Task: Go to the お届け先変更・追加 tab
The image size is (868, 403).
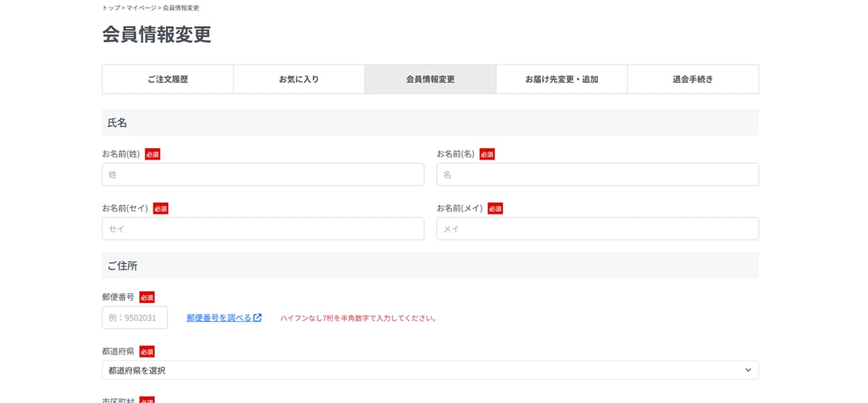Action: click(x=561, y=79)
